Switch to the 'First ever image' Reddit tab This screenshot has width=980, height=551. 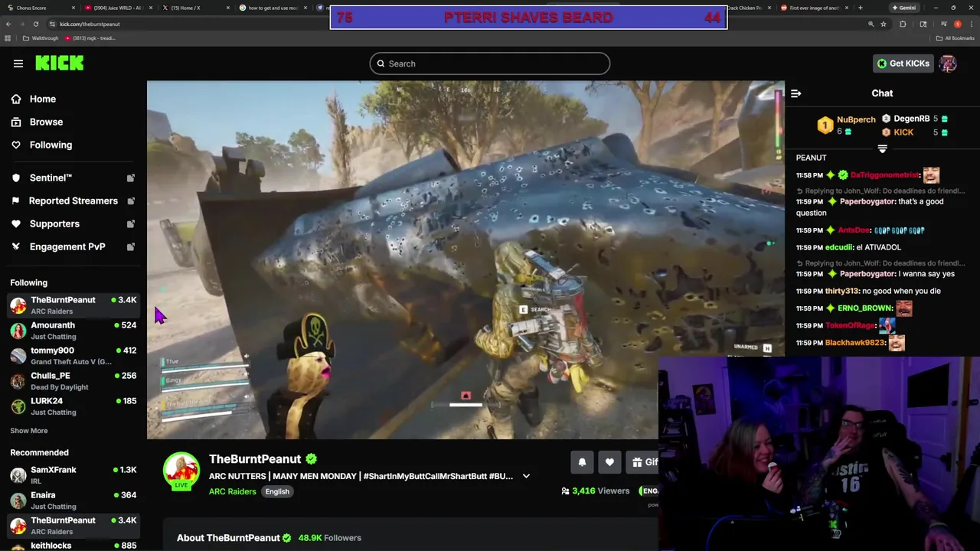(x=815, y=8)
